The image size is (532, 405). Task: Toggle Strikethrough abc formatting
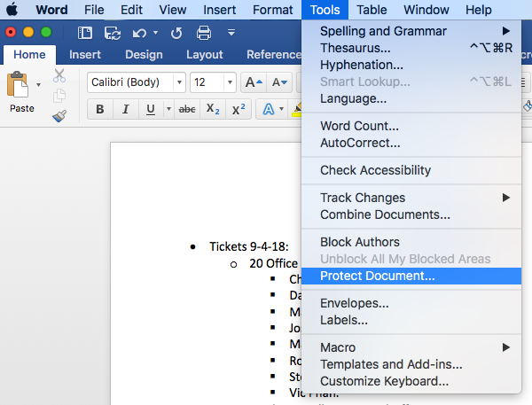[187, 109]
